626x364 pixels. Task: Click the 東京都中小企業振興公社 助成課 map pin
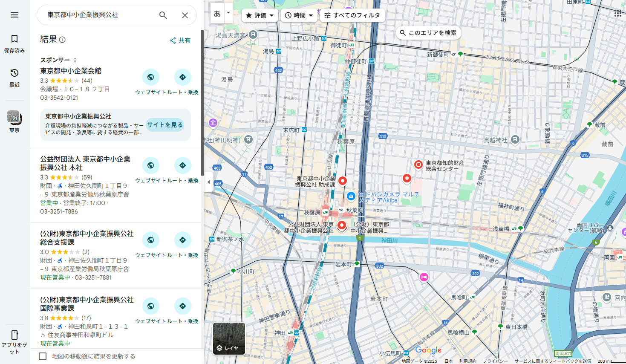[343, 181]
